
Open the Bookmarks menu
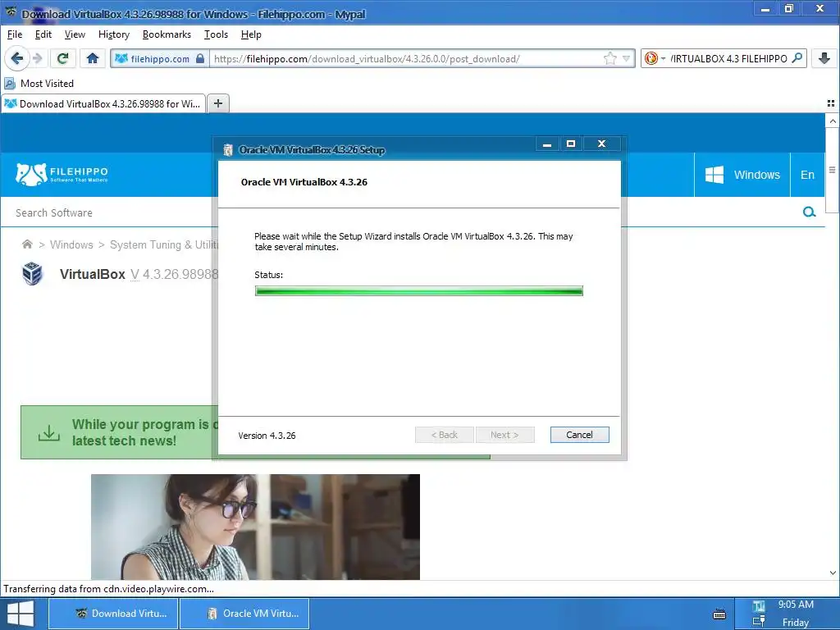[167, 34]
